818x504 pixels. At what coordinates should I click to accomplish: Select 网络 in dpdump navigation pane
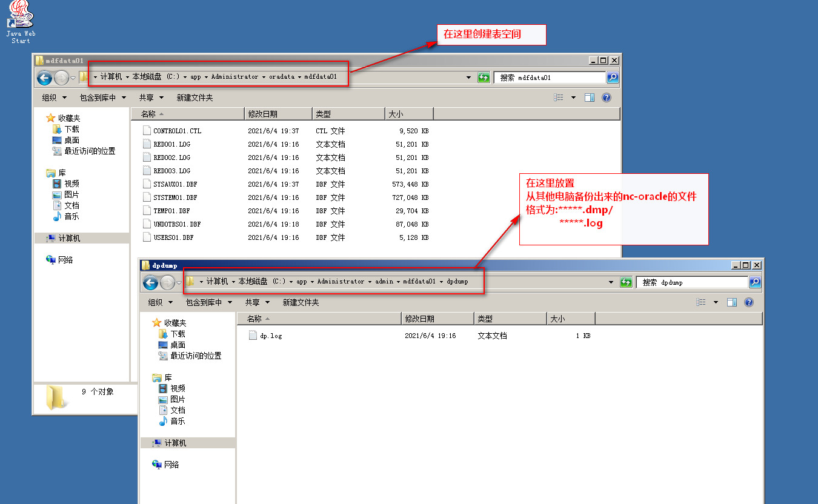[x=171, y=465]
